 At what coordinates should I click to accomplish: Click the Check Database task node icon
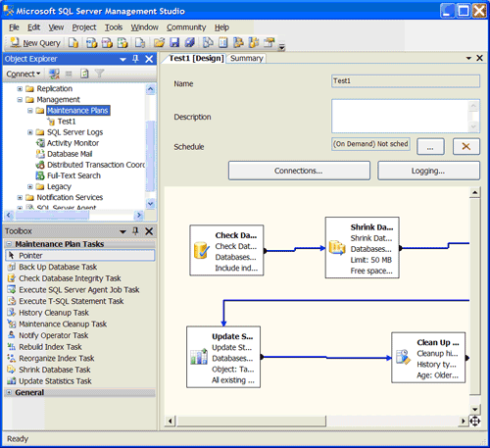[202, 251]
